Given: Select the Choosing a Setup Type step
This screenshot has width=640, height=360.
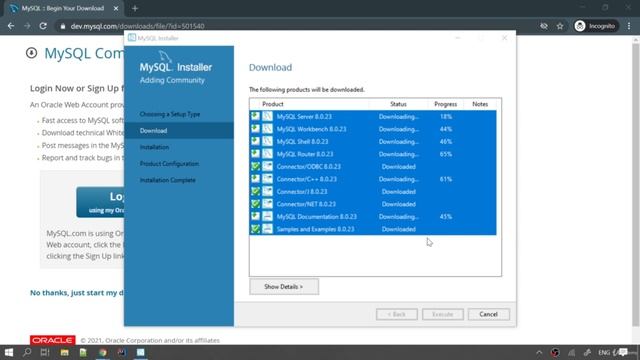Looking at the screenshot, I should [170, 114].
